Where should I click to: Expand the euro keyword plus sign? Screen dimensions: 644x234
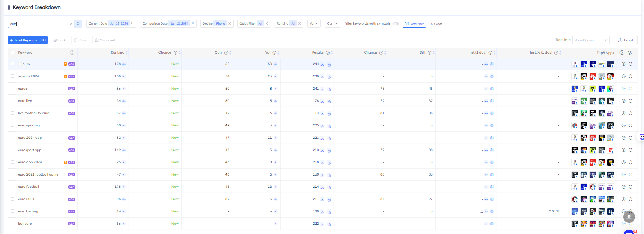pyautogui.click(x=20, y=64)
